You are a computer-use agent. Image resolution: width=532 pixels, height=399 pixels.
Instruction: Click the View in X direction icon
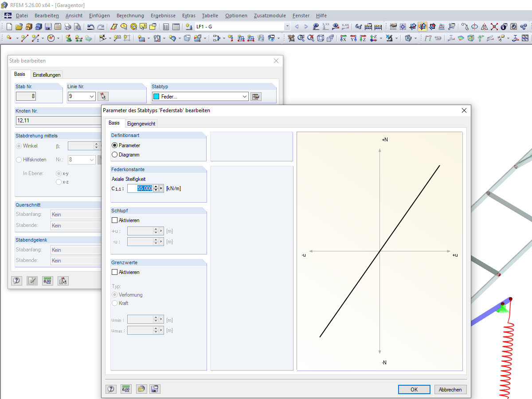point(344,39)
